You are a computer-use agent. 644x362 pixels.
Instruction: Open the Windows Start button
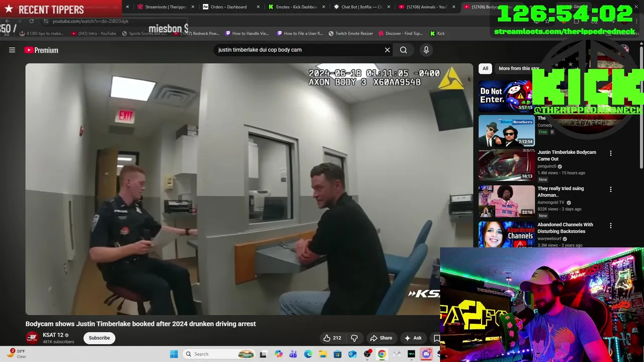174,354
